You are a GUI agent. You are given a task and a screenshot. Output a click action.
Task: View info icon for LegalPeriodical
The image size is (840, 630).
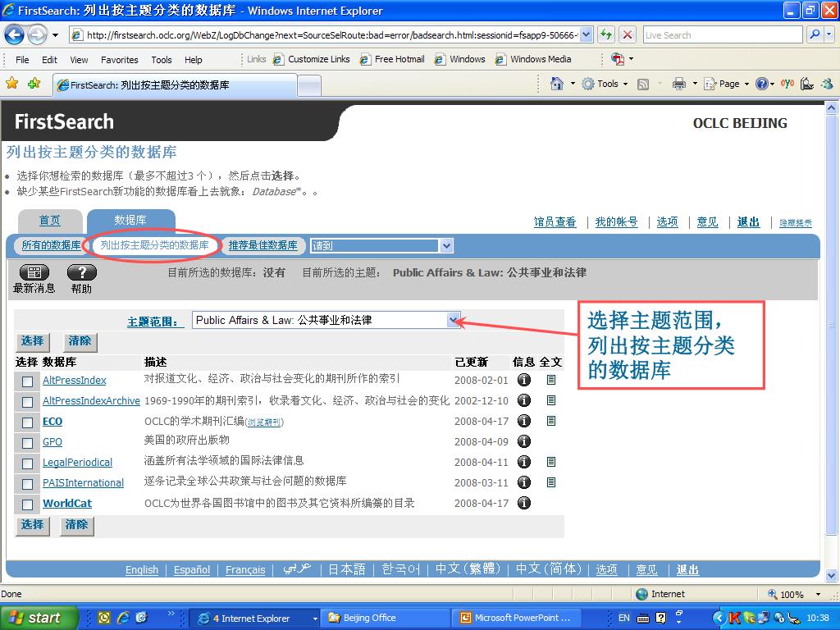524,462
